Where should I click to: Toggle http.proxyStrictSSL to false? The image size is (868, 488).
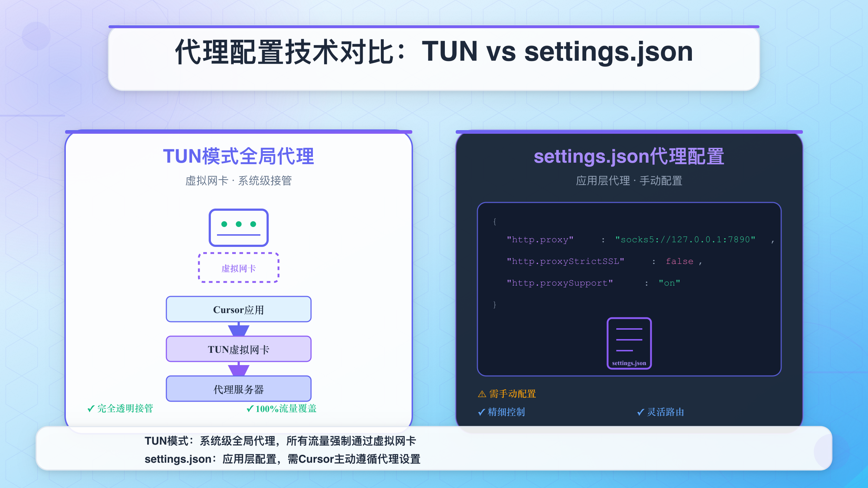(x=680, y=261)
